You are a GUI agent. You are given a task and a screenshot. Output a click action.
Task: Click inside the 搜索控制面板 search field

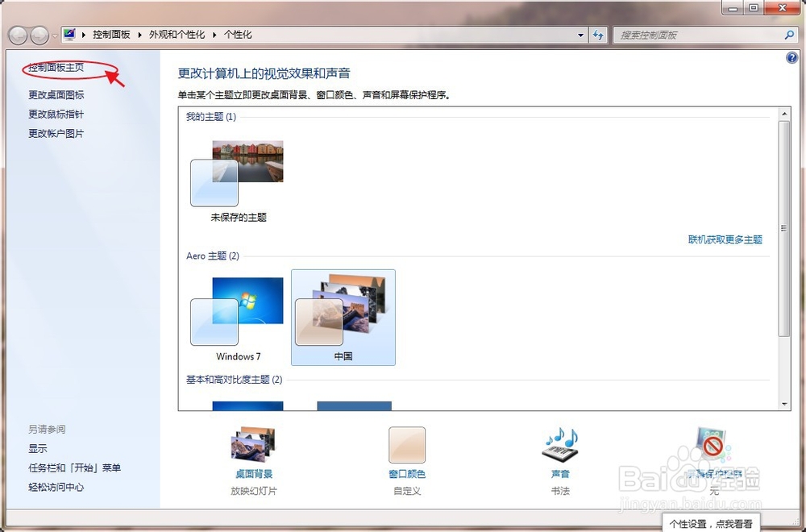693,35
